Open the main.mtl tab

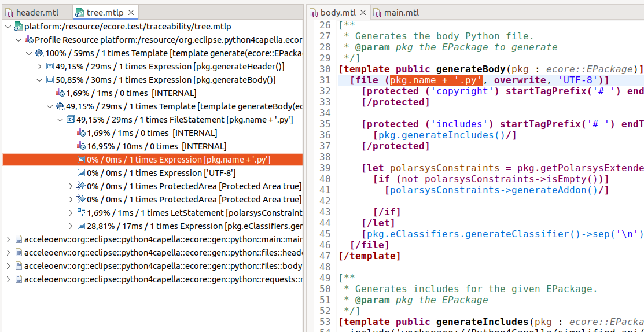397,13
